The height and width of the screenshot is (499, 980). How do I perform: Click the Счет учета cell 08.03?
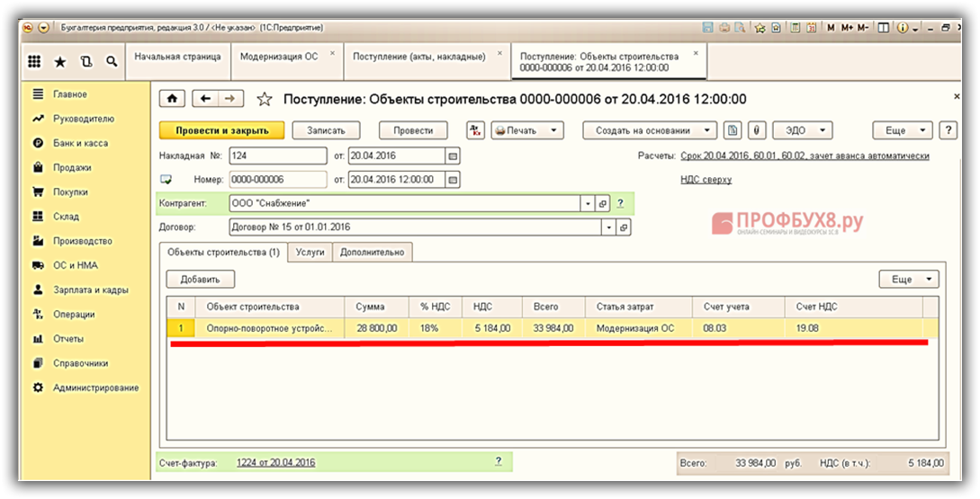click(x=739, y=328)
